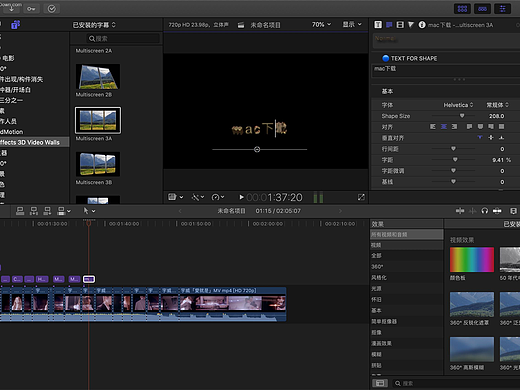This screenshot has height=390, width=520.
Task: Click the Normal text style preset field
Action: pyautogui.click(x=446, y=41)
